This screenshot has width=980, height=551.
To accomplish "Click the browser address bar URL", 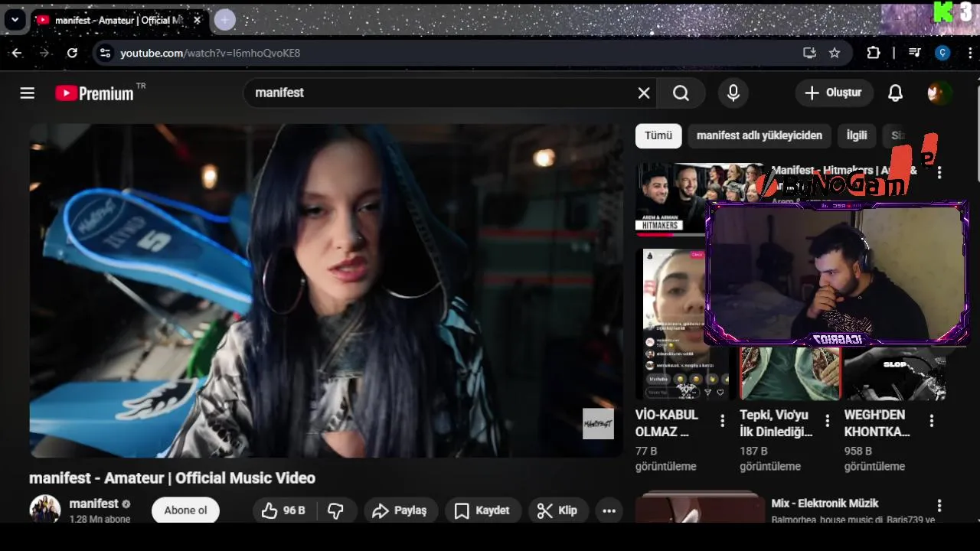I will (x=210, y=53).
